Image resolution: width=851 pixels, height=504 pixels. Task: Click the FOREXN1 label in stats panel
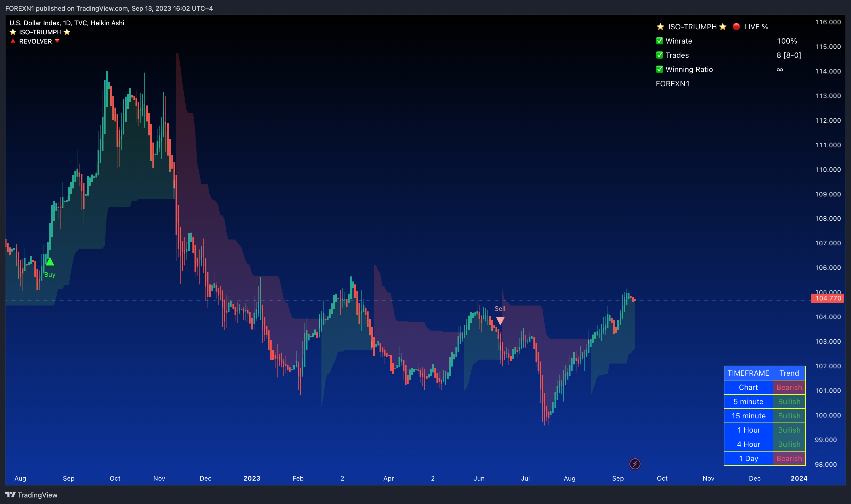pyautogui.click(x=672, y=84)
